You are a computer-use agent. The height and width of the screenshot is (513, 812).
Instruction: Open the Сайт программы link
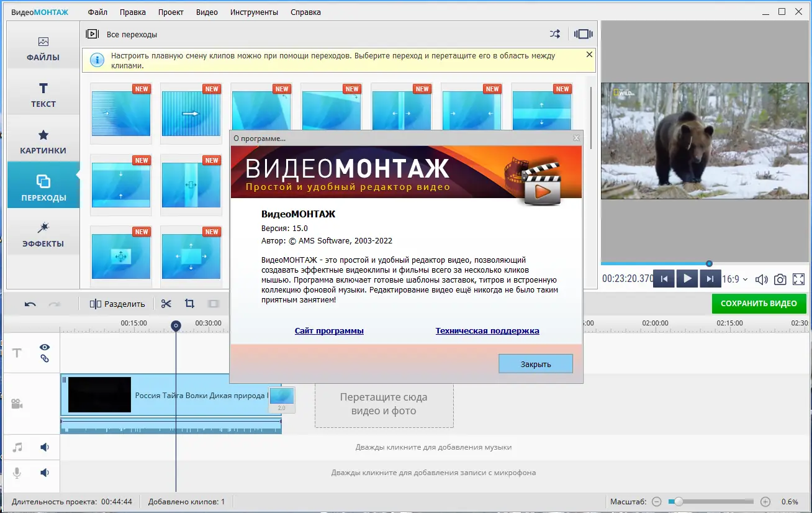pyautogui.click(x=329, y=331)
